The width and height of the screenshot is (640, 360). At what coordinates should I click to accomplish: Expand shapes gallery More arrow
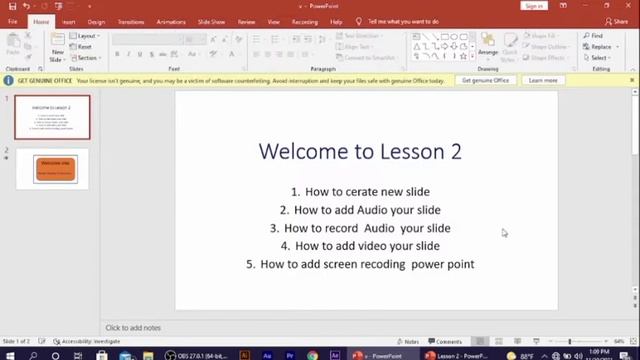click(472, 56)
